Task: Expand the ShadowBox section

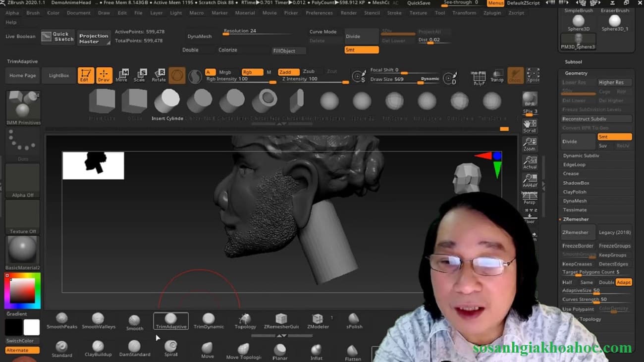Action: (x=576, y=183)
